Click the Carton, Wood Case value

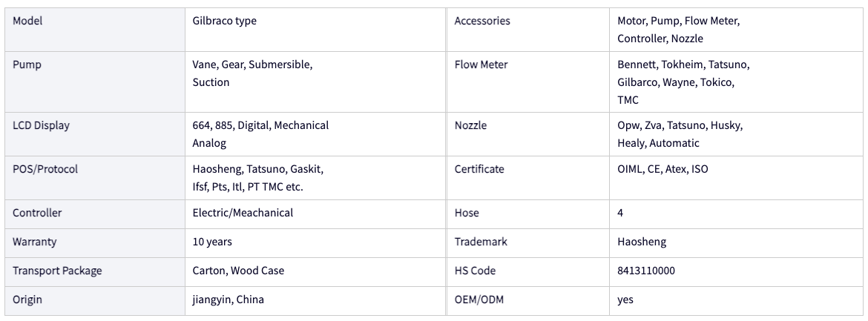click(x=238, y=271)
